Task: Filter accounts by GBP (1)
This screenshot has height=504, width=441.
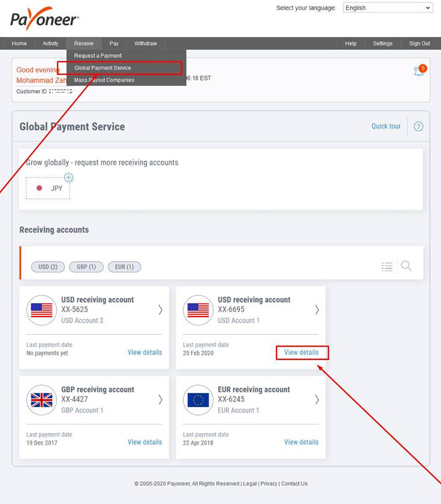Action: click(x=86, y=267)
